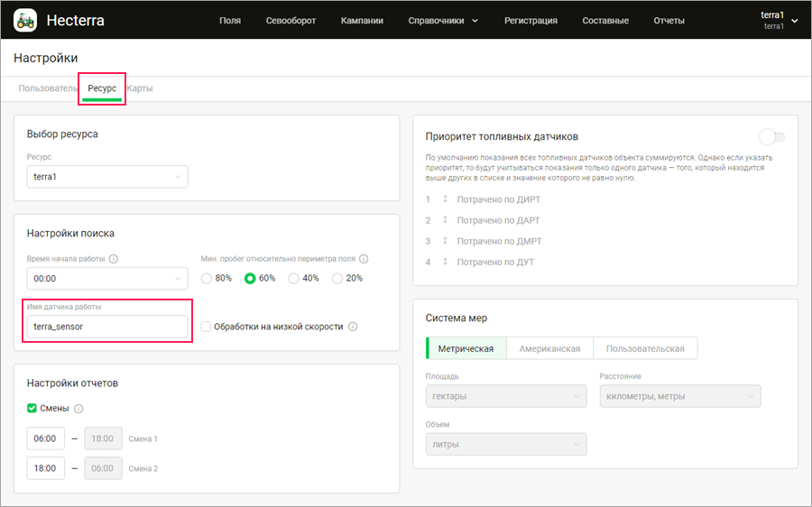Open the Справочники menu dropdown
This screenshot has height=507, width=812.
point(443,20)
